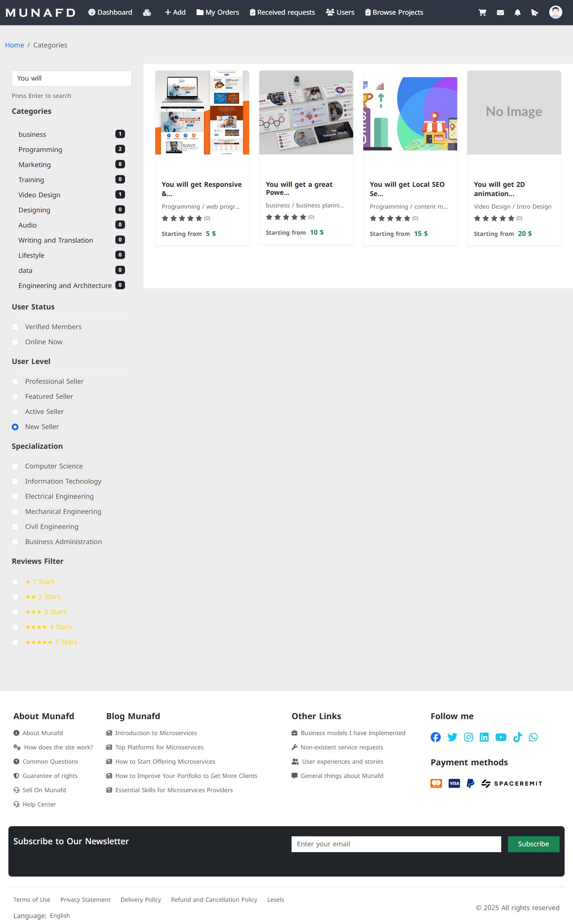
Task: Click the YouTube icon in footer
Action: (500, 737)
